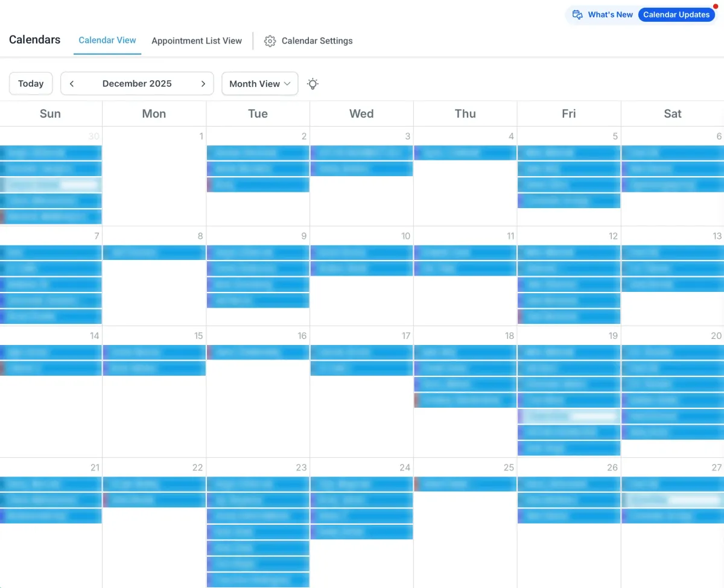
Task: Select the Sun column header
Action: (x=50, y=113)
